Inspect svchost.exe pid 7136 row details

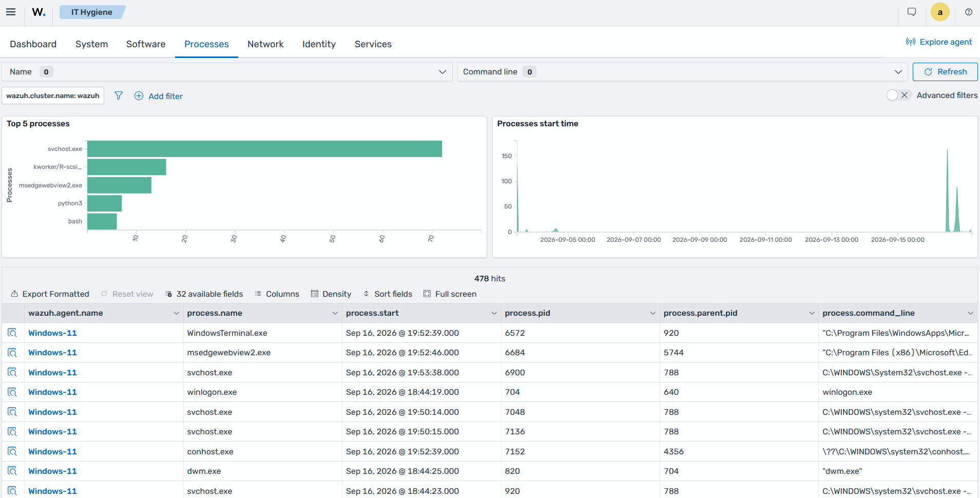[x=12, y=432]
